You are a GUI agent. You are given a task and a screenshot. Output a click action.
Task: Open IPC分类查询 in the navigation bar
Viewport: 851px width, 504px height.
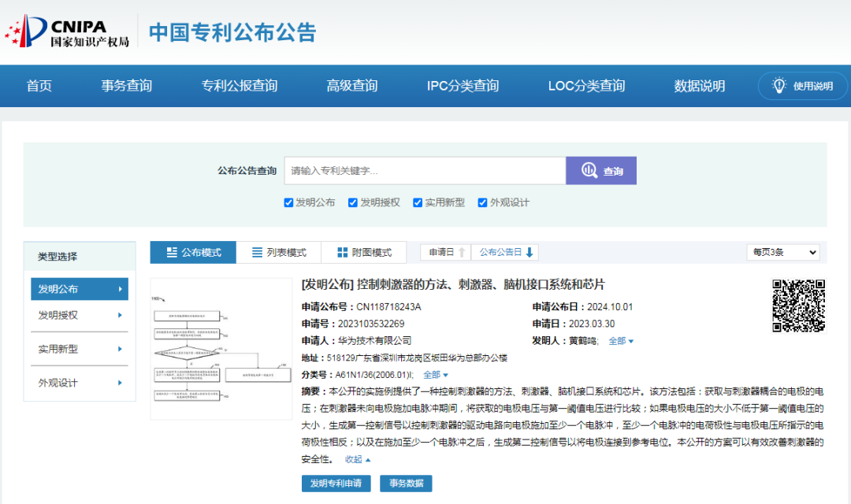coord(463,86)
